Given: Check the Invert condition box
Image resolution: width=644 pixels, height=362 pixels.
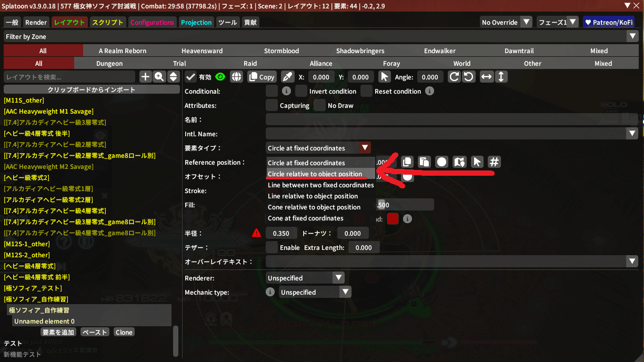Looking at the screenshot, I should [x=301, y=91].
